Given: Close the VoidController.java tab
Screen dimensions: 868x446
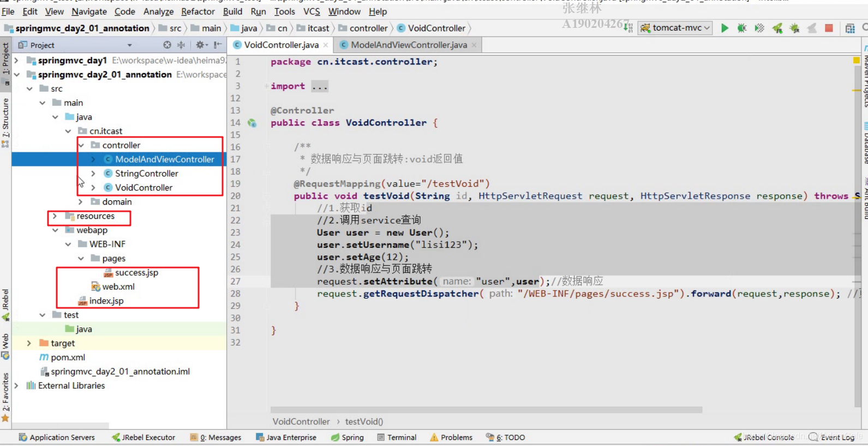Looking at the screenshot, I should point(326,45).
